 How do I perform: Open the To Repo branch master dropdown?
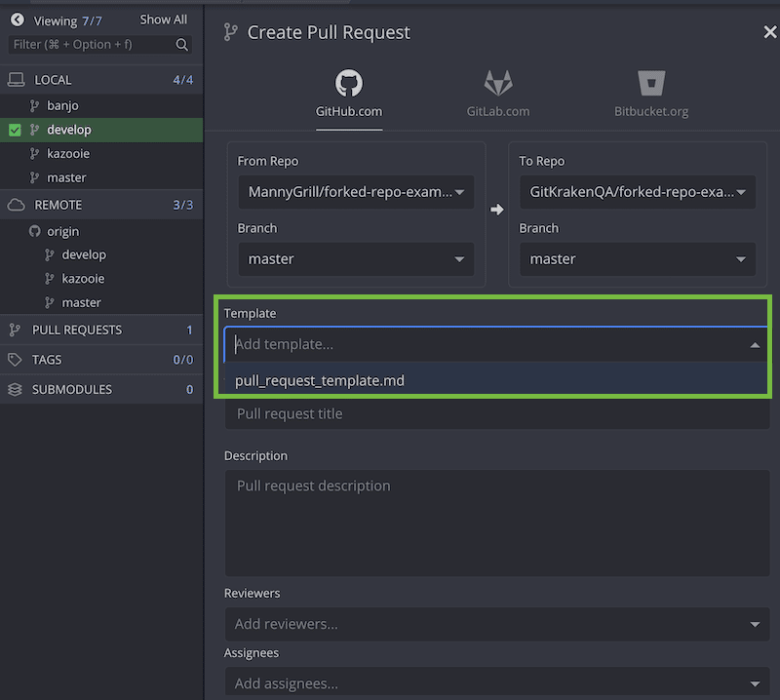[x=638, y=259]
